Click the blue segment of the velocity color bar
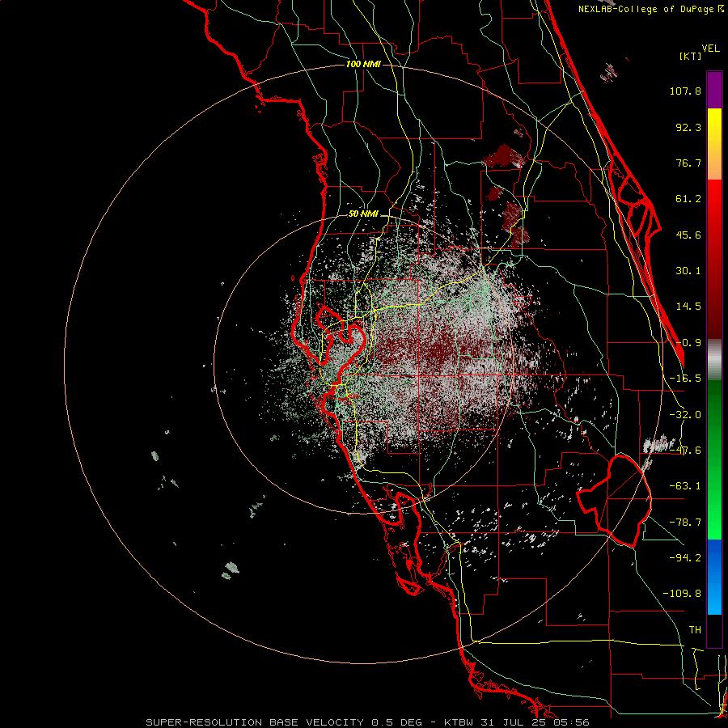 [x=714, y=577]
